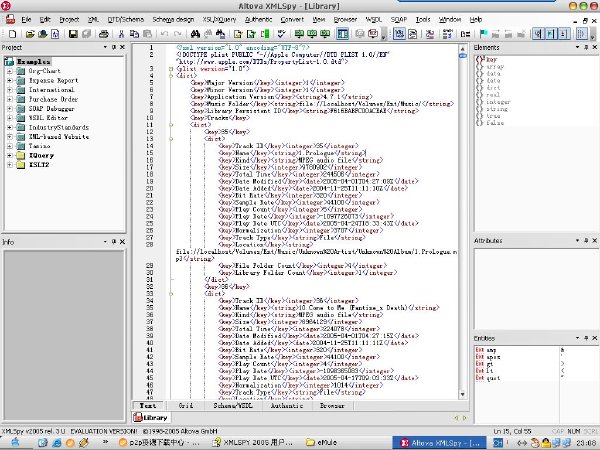Toggle the first of three pressed icons near the right end

pos(538,34)
